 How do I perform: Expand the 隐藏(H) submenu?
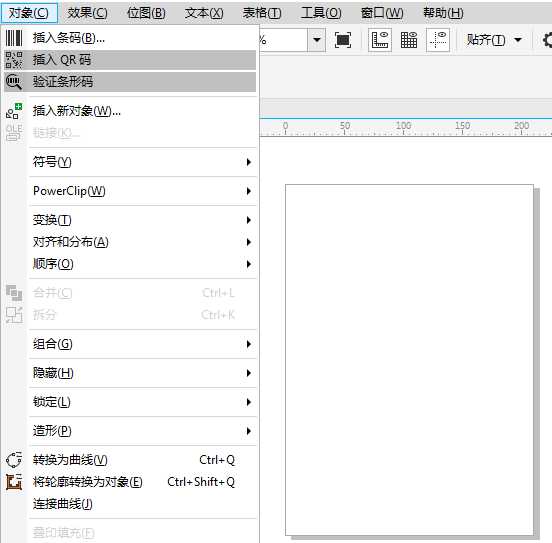[130, 373]
